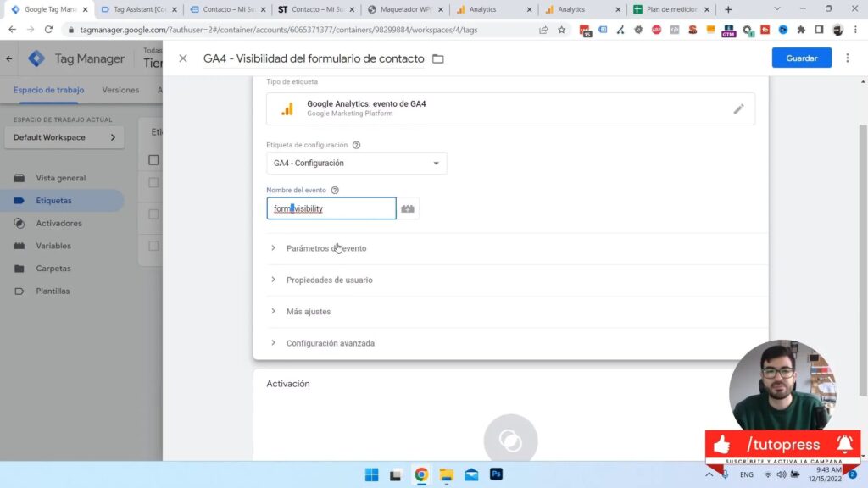Image resolution: width=868 pixels, height=488 pixels.
Task: Click the Google Analytics: evento de GA4 card
Action: click(x=510, y=108)
